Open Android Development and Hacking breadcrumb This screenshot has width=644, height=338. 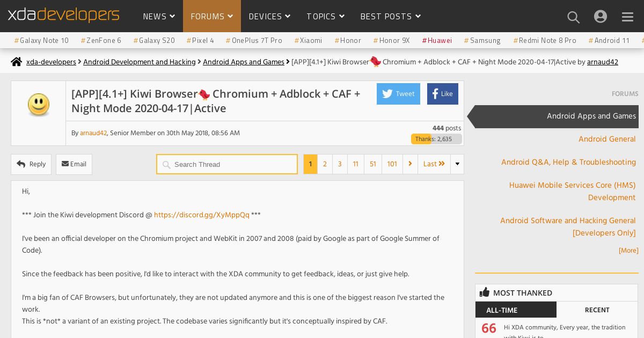[x=140, y=62]
